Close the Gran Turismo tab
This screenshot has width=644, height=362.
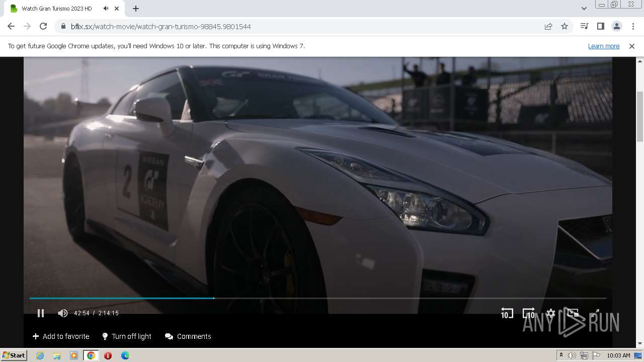117,9
